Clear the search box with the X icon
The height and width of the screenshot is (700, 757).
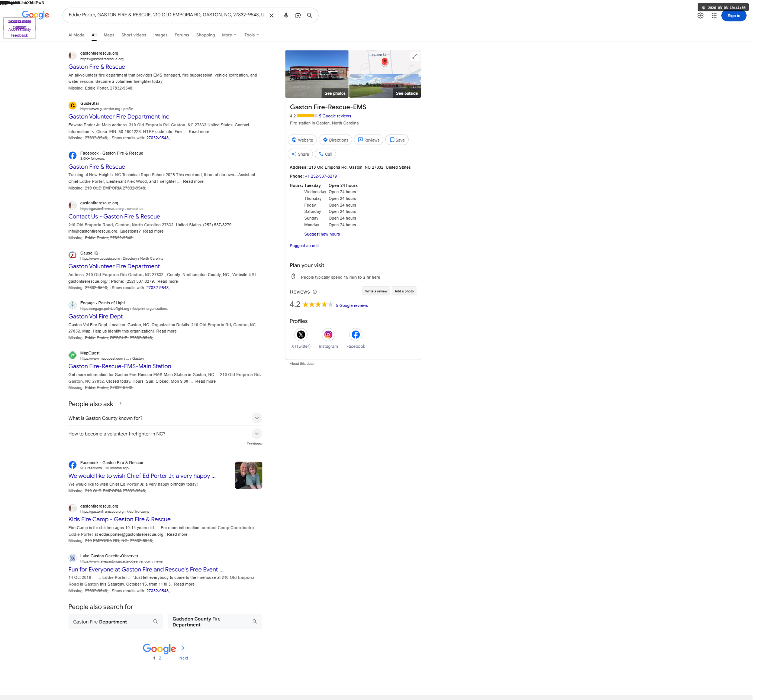pos(271,16)
